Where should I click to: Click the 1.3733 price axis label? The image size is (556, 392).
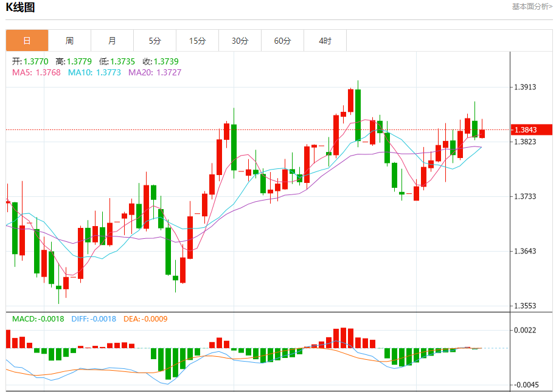(x=525, y=196)
